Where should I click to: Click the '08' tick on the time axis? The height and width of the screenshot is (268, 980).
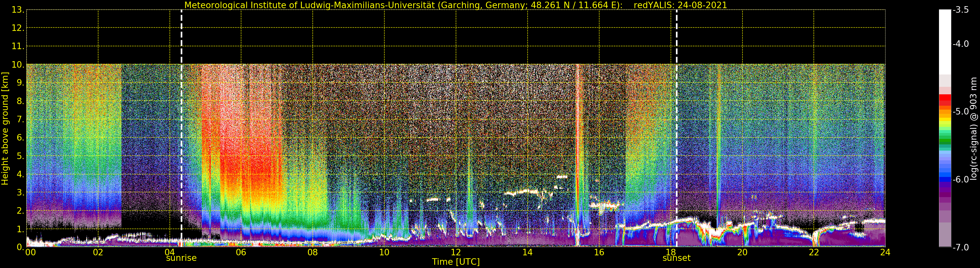[x=313, y=252]
